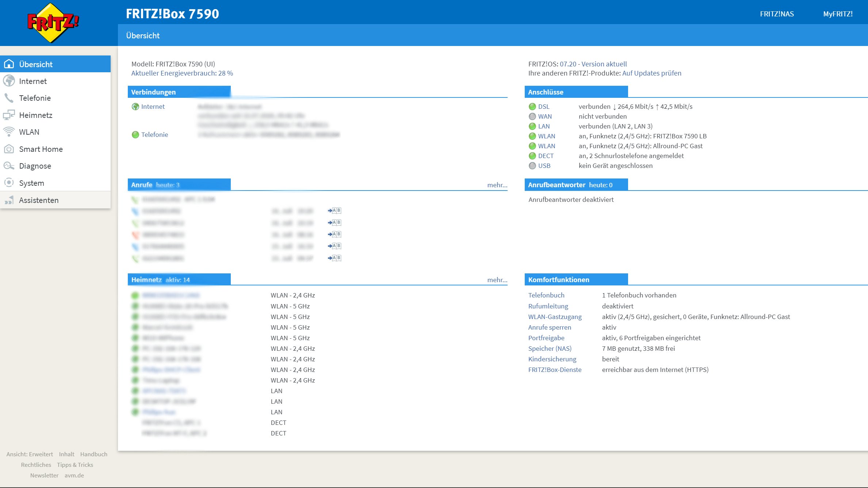
Task: Open FRITZ!NAS from the top bar
Action: coord(777,14)
